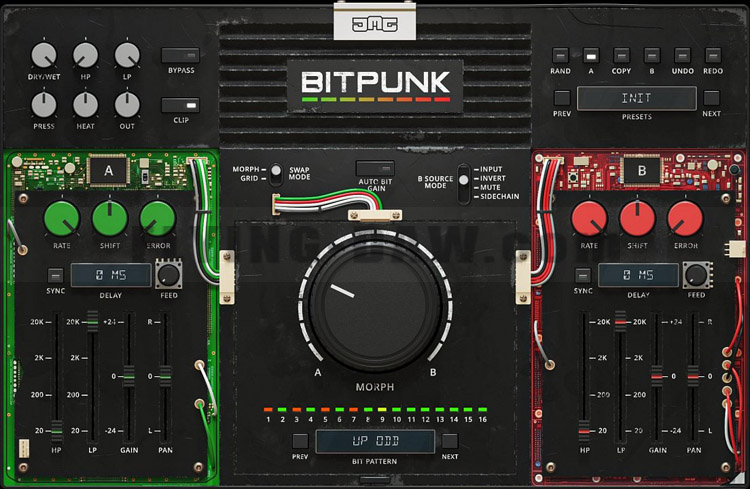Click section A HP fader handle
This screenshot has height=489, width=750.
point(56,430)
